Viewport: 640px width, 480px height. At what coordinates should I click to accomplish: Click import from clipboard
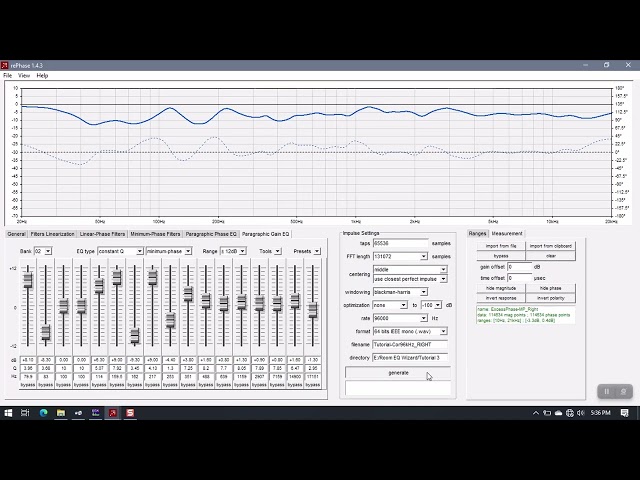pos(551,246)
